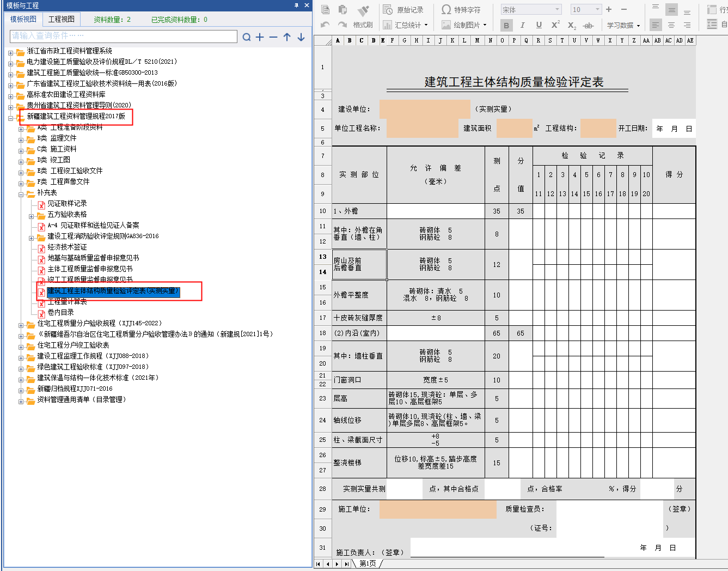Switch to the 工程视图 tab
Image resolution: width=728 pixels, height=571 pixels.
click(61, 19)
